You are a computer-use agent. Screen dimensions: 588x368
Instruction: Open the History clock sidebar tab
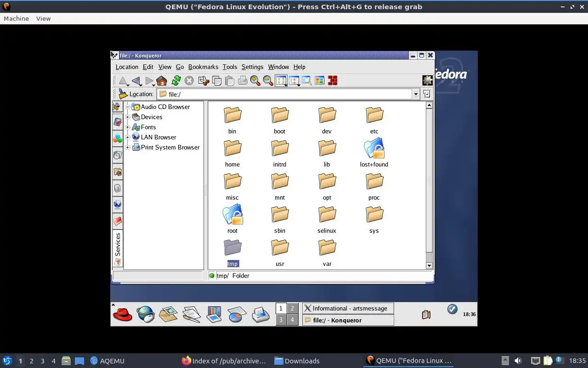118,155
